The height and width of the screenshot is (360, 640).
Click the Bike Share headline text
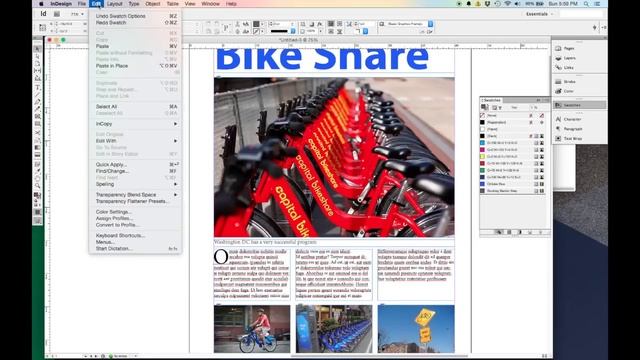(322, 59)
